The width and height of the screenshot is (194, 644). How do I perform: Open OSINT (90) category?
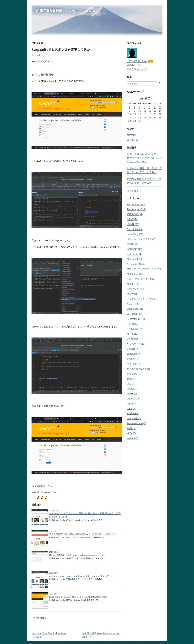(133, 220)
